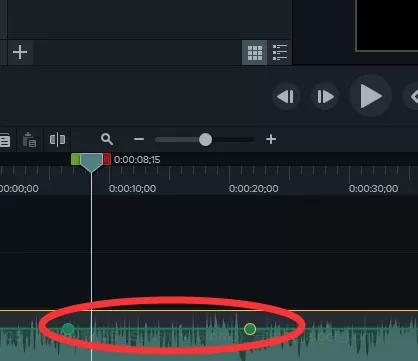Click the red out-point selection handle
Viewport: 418px width, 361px height.
click(x=107, y=159)
